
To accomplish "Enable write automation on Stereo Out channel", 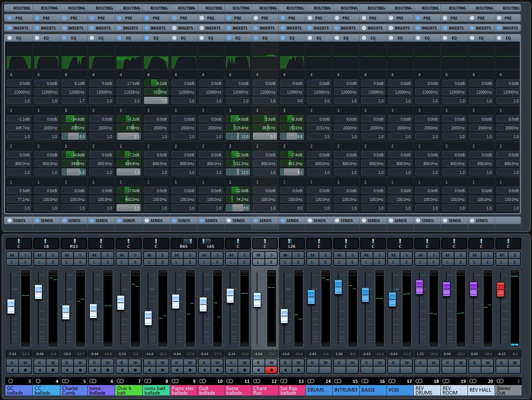I will tap(515, 363).
